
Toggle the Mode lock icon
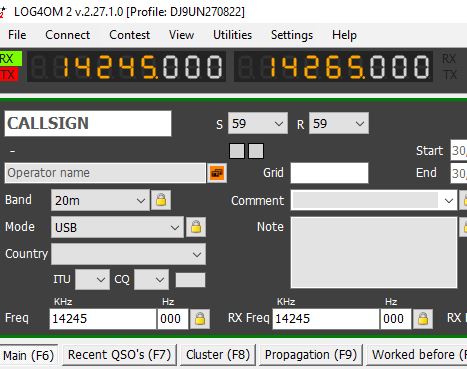[196, 227]
